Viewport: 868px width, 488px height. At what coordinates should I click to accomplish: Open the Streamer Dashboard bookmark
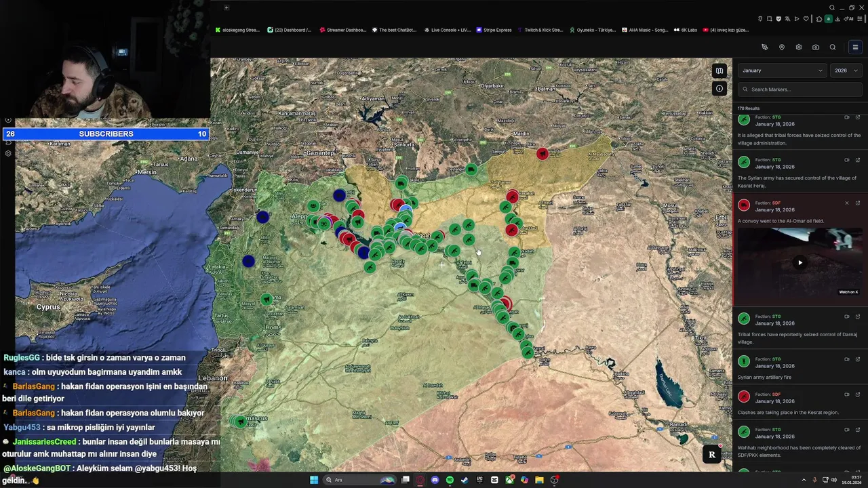tap(343, 30)
